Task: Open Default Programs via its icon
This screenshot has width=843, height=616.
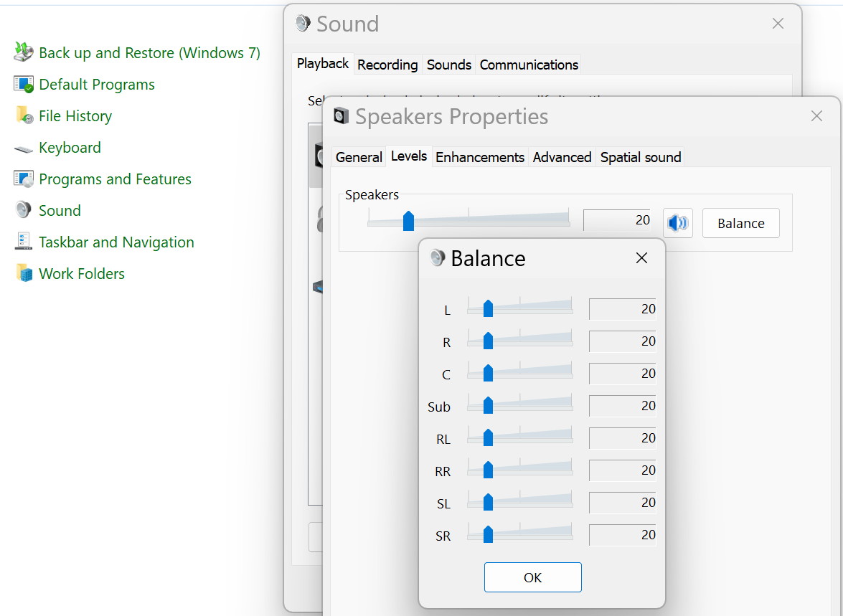Action: click(x=24, y=84)
